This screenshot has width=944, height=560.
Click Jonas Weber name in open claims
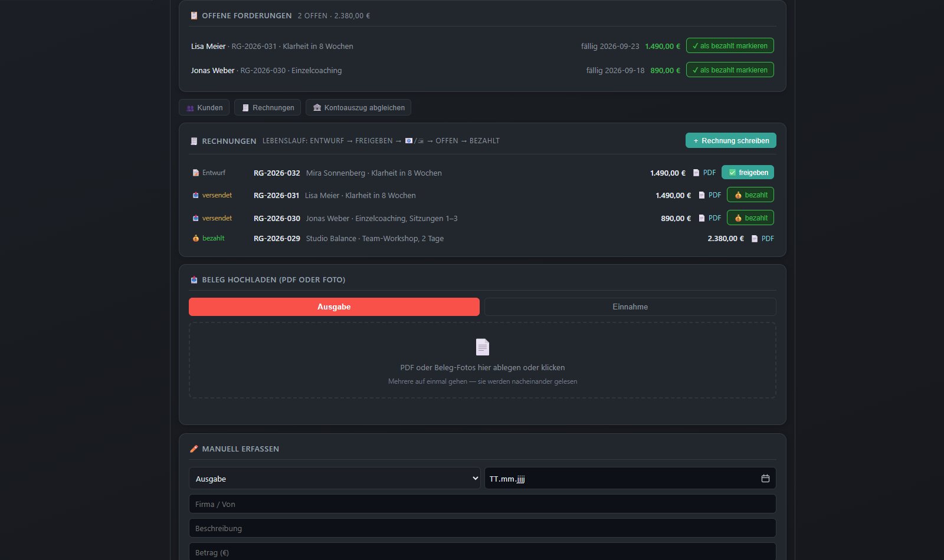click(212, 70)
